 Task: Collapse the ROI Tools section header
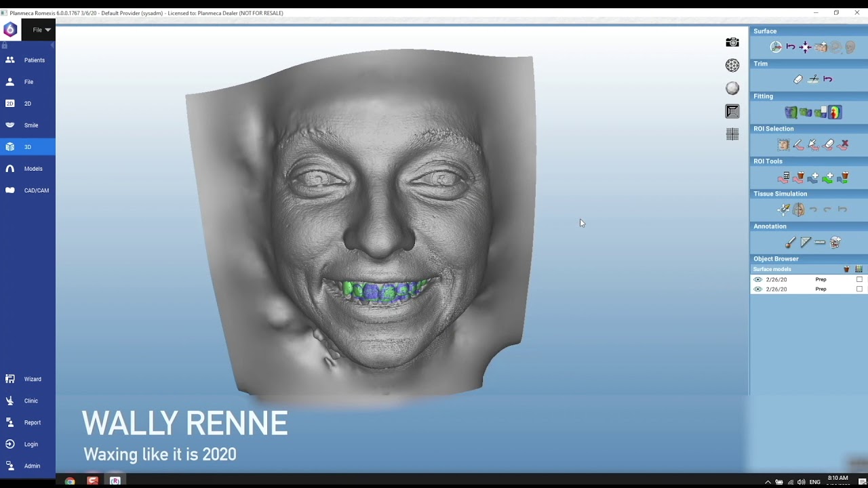(x=808, y=161)
